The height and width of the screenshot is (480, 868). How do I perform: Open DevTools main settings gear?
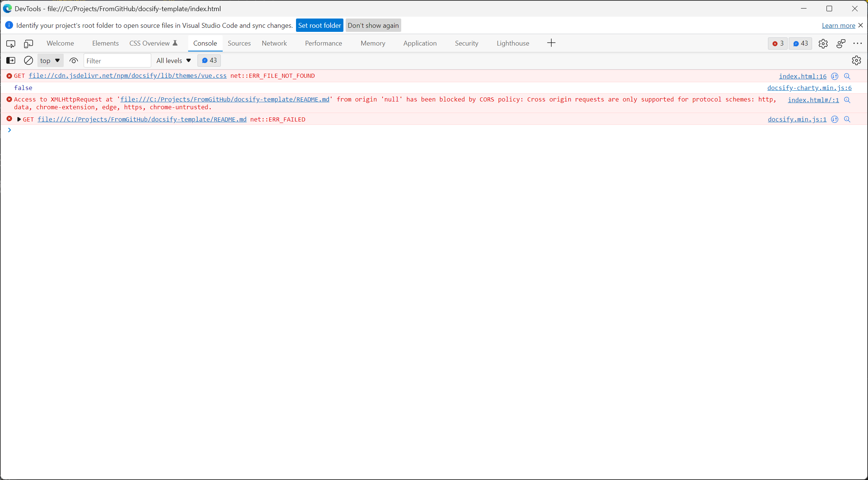coord(823,43)
